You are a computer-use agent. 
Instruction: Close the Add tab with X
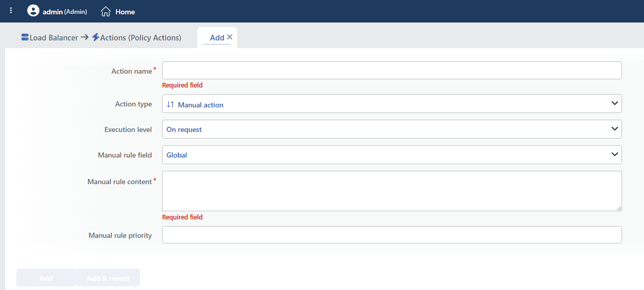pyautogui.click(x=229, y=37)
